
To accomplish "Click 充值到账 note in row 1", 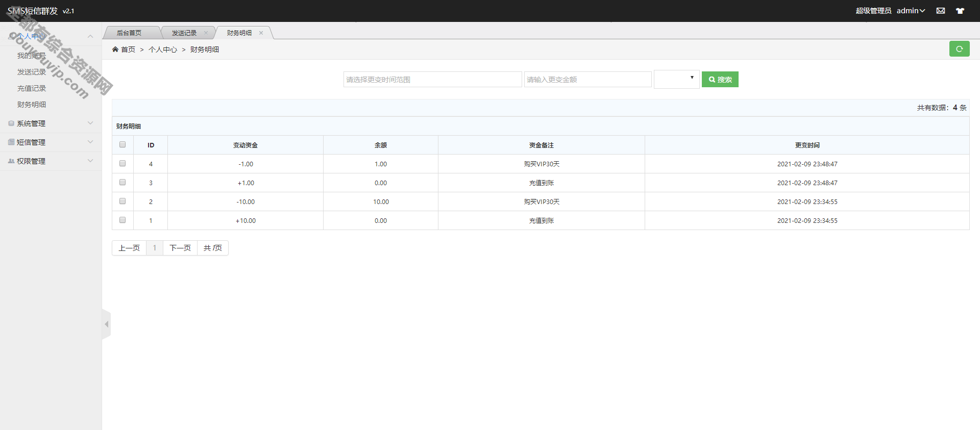I will tap(542, 221).
